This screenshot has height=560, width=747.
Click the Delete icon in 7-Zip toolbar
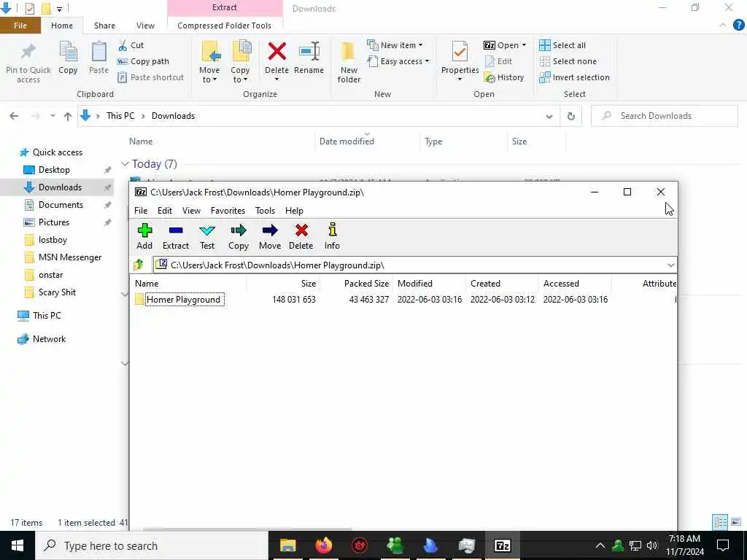301,237
